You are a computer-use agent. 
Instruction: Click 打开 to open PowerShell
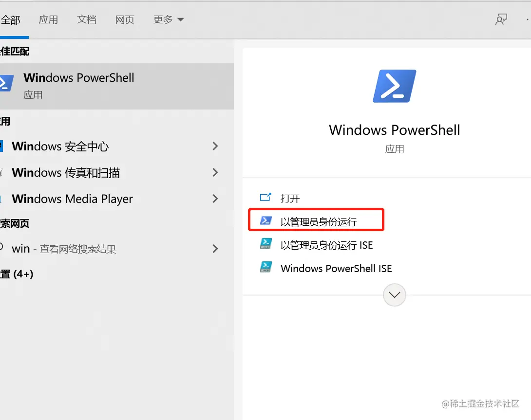tap(290, 198)
